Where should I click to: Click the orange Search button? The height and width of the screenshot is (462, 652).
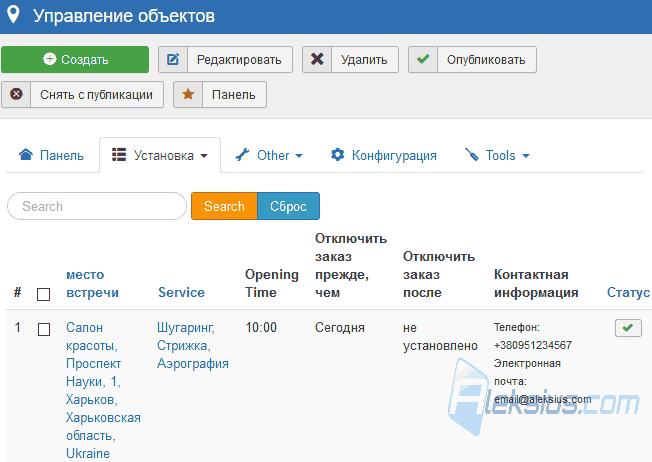pos(224,206)
